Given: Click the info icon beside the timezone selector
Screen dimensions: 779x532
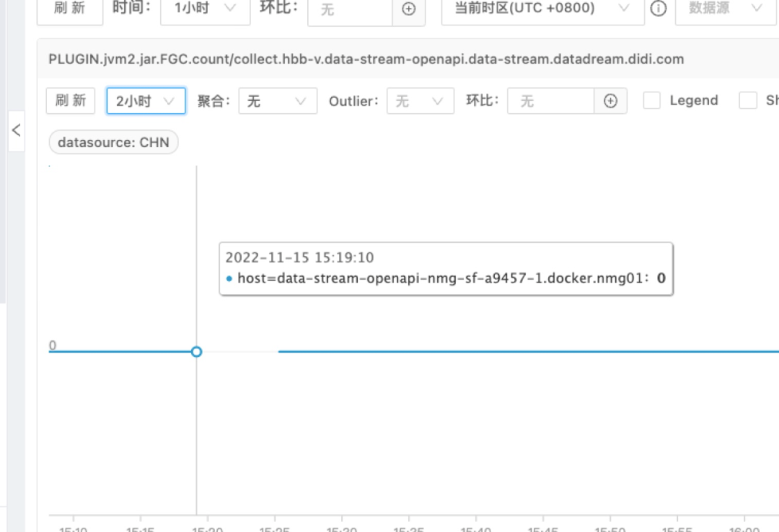Looking at the screenshot, I should 659,9.
